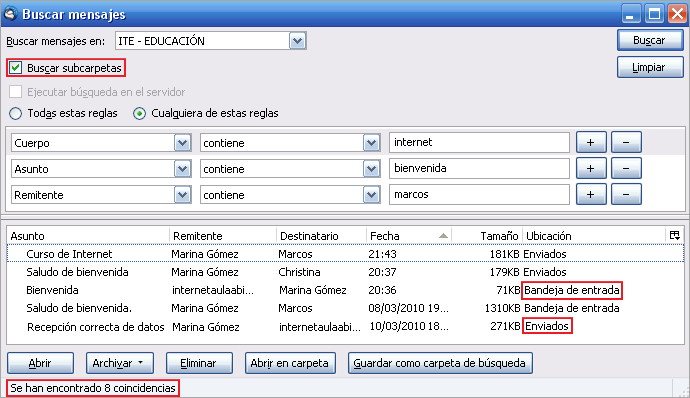Sort results by Tamaño column header
The height and width of the screenshot is (398, 690).
tap(487, 236)
